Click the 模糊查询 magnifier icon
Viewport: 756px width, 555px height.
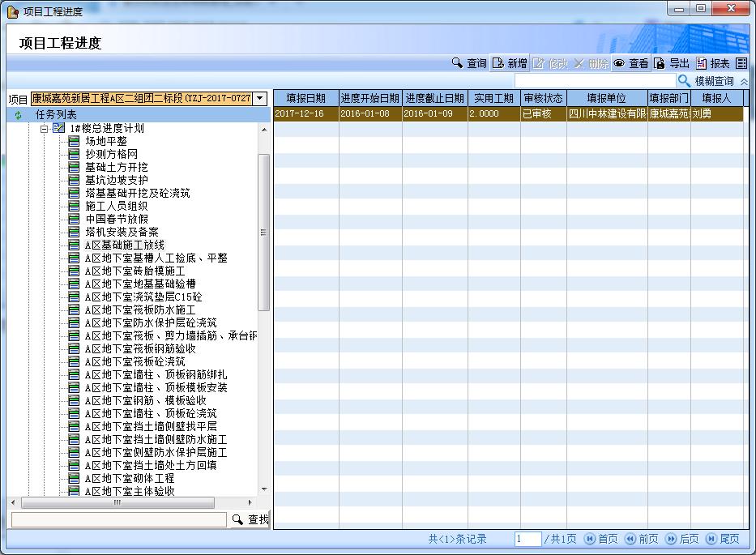click(685, 81)
